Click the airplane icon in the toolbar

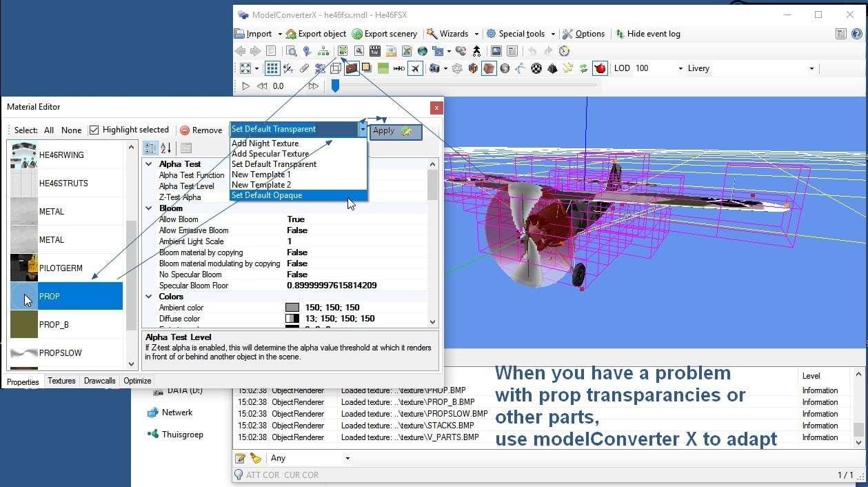tap(415, 68)
